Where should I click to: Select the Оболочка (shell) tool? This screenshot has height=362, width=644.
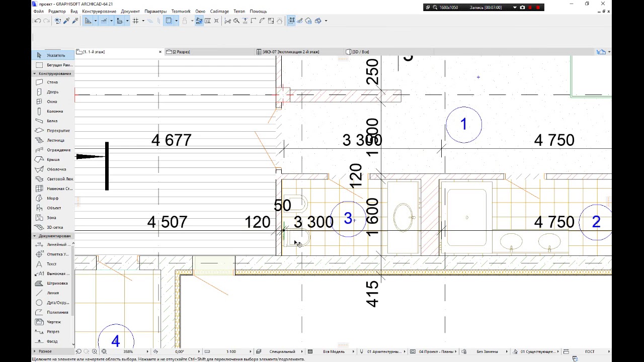pyautogui.click(x=53, y=169)
